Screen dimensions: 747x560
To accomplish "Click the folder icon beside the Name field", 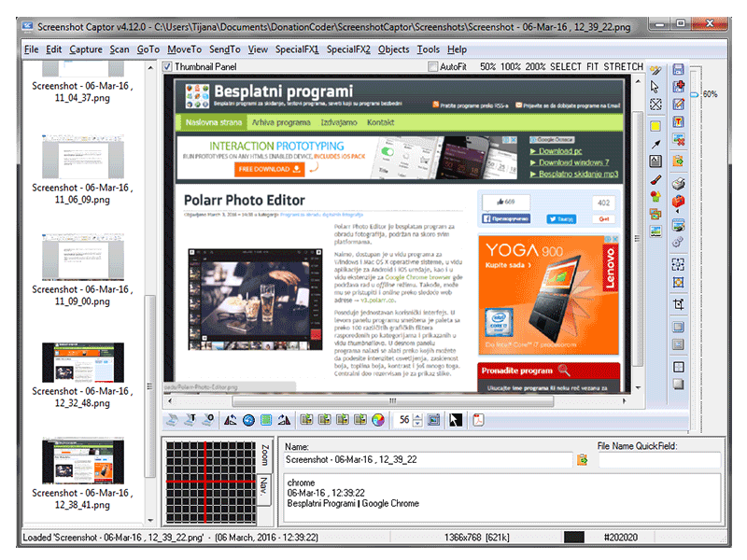I will tap(582, 459).
